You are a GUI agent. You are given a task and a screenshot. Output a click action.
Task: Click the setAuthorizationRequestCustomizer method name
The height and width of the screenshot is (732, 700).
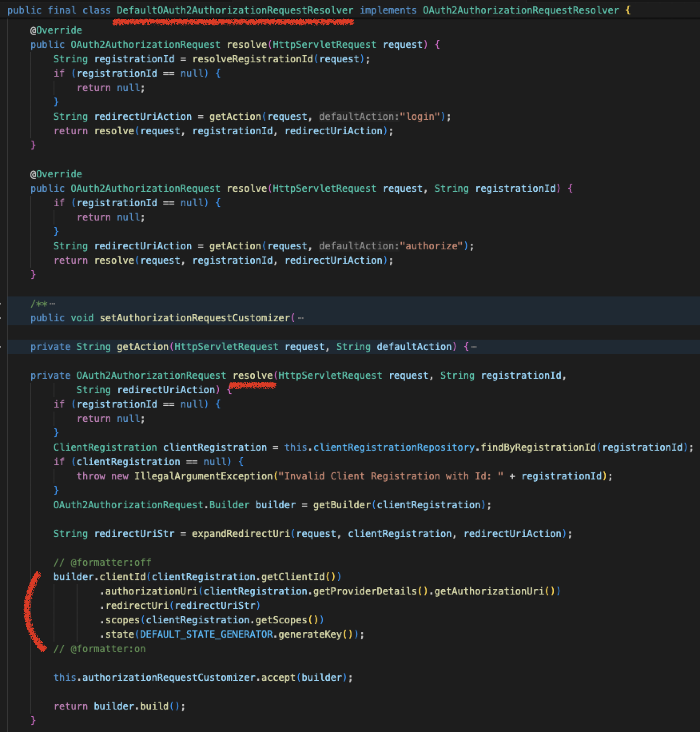[x=195, y=318]
